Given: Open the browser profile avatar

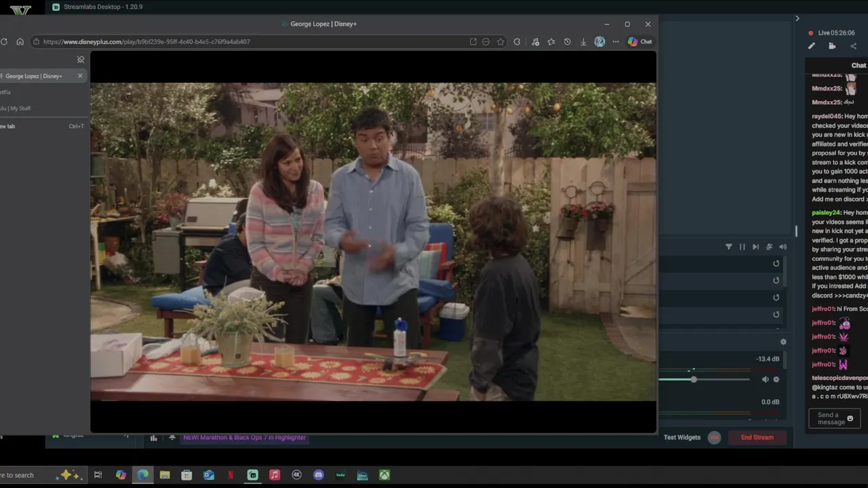Looking at the screenshot, I should pyautogui.click(x=599, y=41).
